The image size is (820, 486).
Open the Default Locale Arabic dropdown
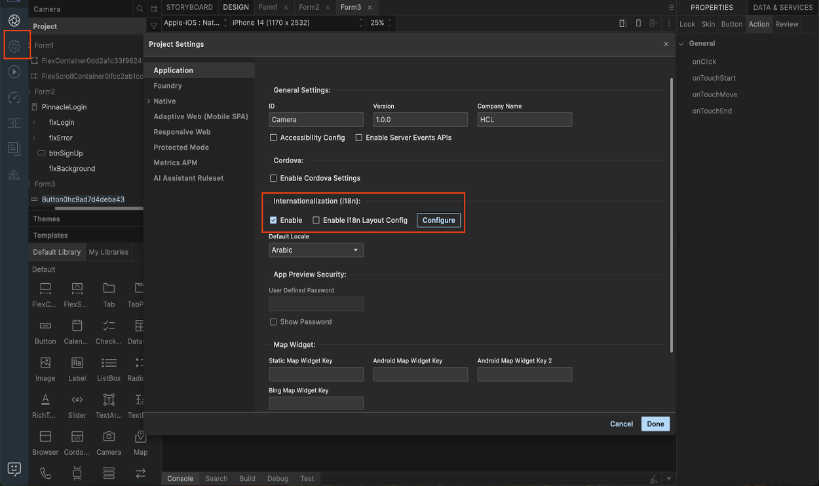[x=316, y=250]
